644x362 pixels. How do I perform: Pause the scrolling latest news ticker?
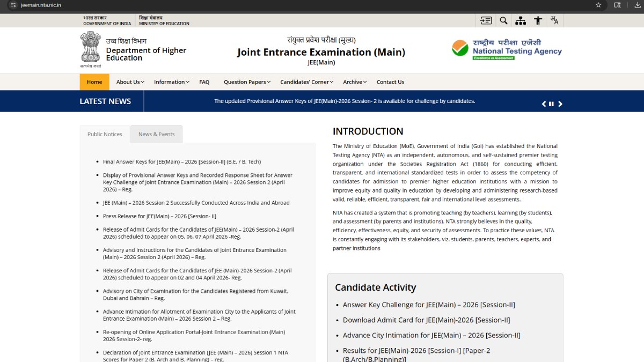pos(551,104)
